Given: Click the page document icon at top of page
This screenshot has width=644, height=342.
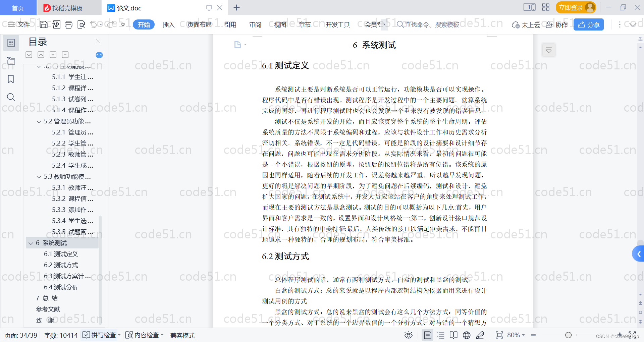Looking at the screenshot, I should [x=237, y=45].
